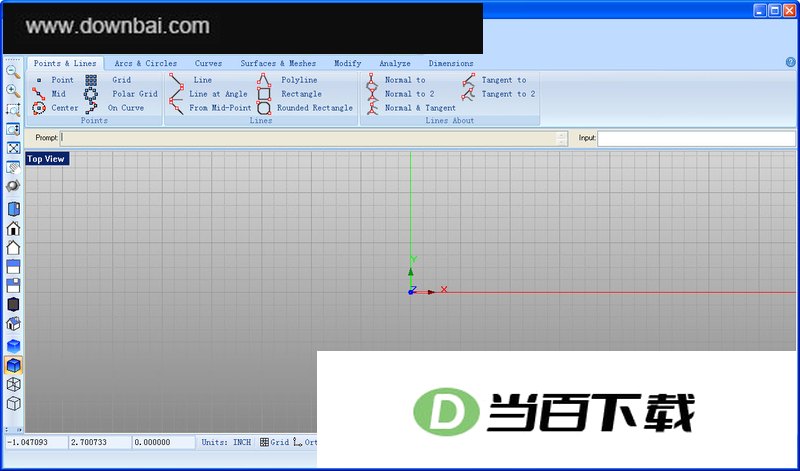800x471 pixels.
Task: Switch to the Dimensions tab
Action: (x=451, y=63)
